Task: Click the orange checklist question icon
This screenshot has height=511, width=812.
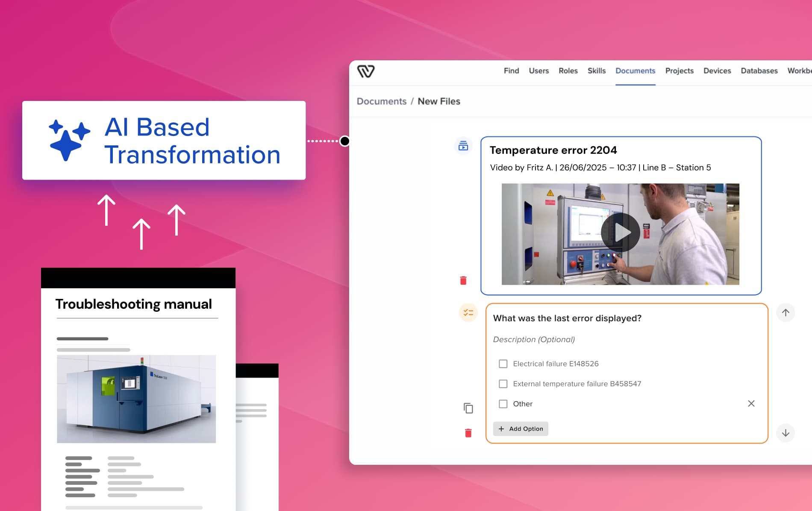Action: 468,313
